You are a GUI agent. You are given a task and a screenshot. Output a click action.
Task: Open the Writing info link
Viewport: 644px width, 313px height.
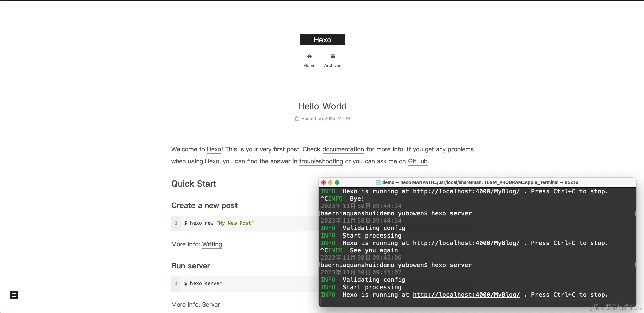tap(212, 244)
